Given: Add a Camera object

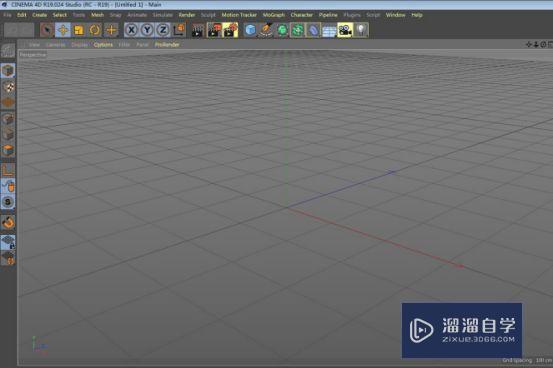Looking at the screenshot, I should [x=345, y=30].
